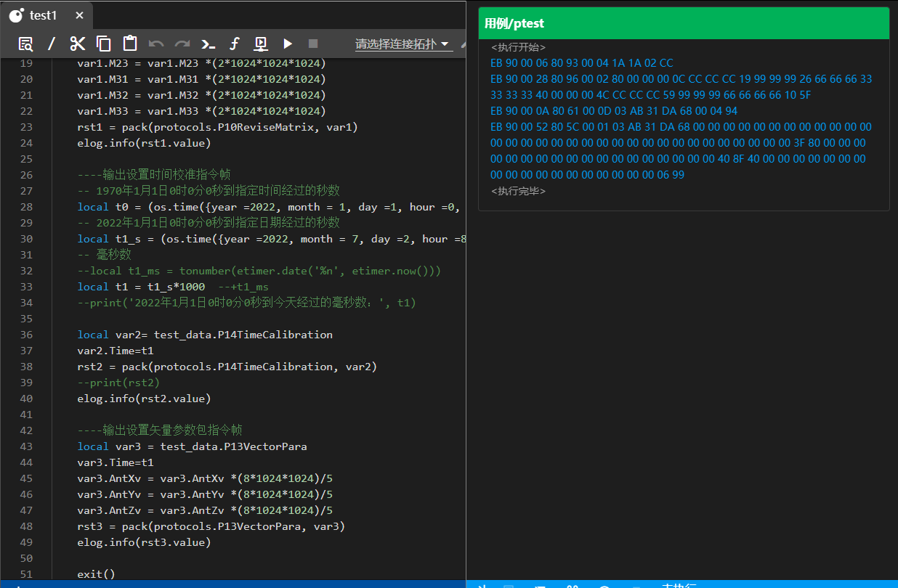Paste using the clipboard icon
Screen dimensions: 898x588
130,44
